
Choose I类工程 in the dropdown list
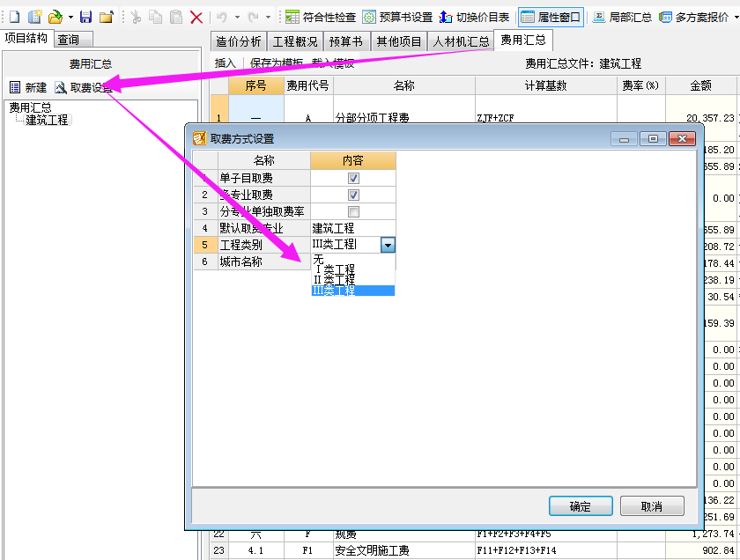pyautogui.click(x=352, y=269)
